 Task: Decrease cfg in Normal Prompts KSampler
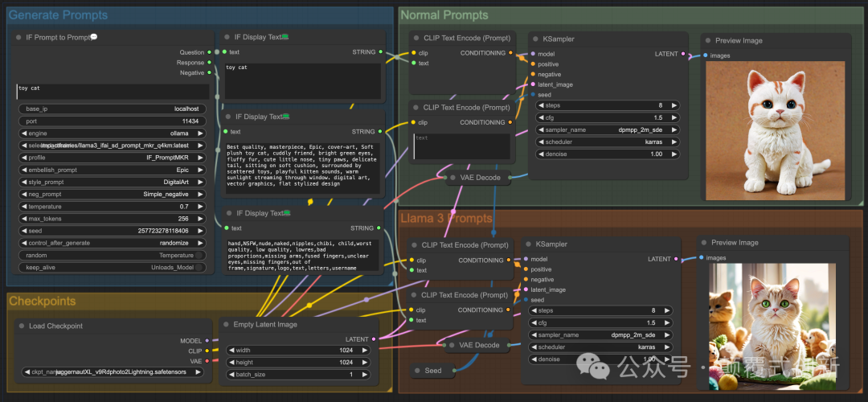tap(541, 118)
